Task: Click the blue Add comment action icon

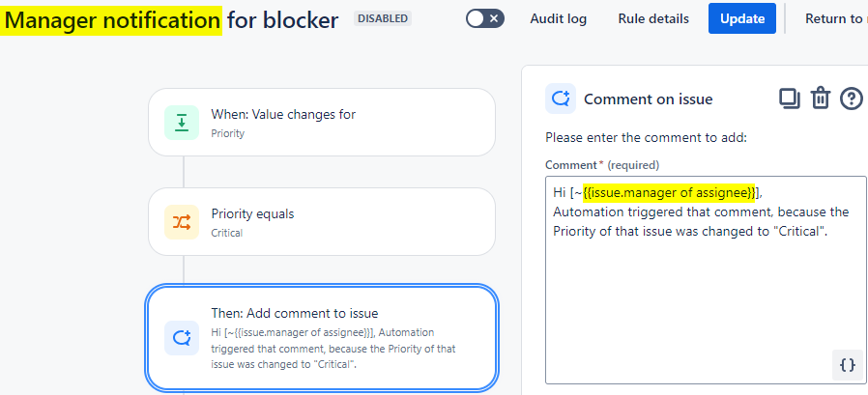Action: pos(182,338)
